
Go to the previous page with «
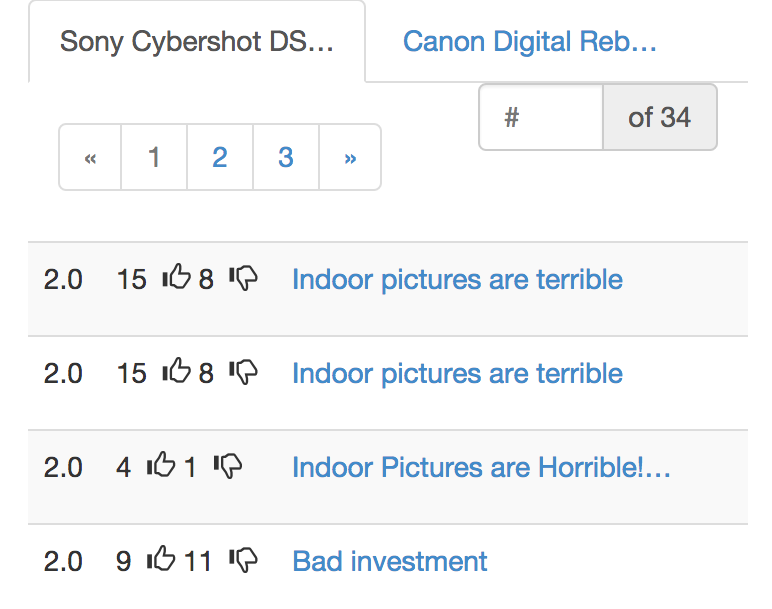coord(90,157)
